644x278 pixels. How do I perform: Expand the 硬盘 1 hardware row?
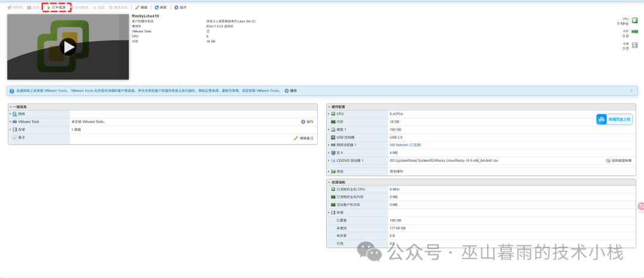329,130
